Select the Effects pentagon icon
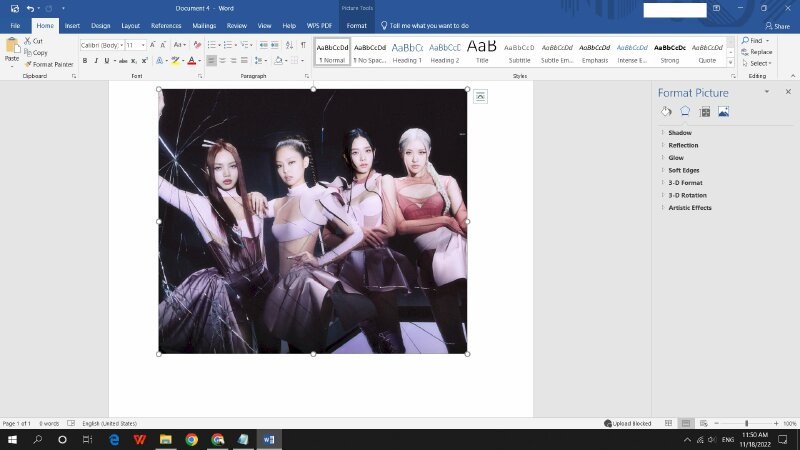The width and height of the screenshot is (800, 450). 685,111
